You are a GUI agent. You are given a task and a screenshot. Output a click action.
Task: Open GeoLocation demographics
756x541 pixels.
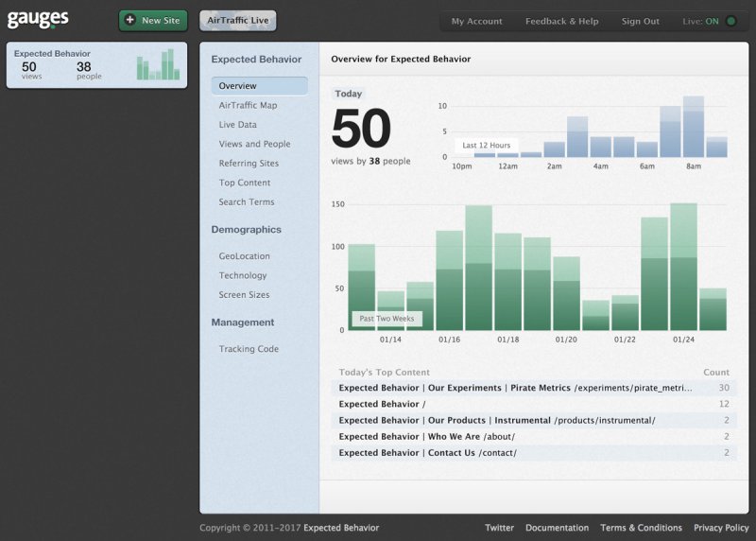[x=244, y=256]
